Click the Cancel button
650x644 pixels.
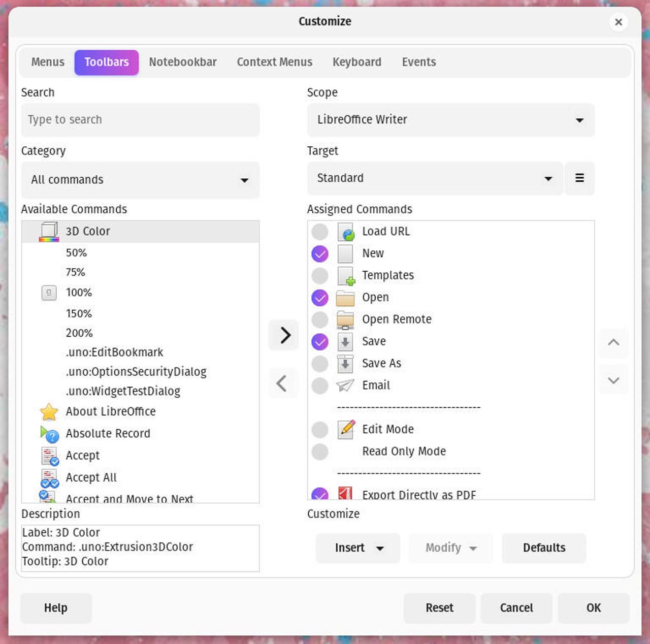point(516,608)
